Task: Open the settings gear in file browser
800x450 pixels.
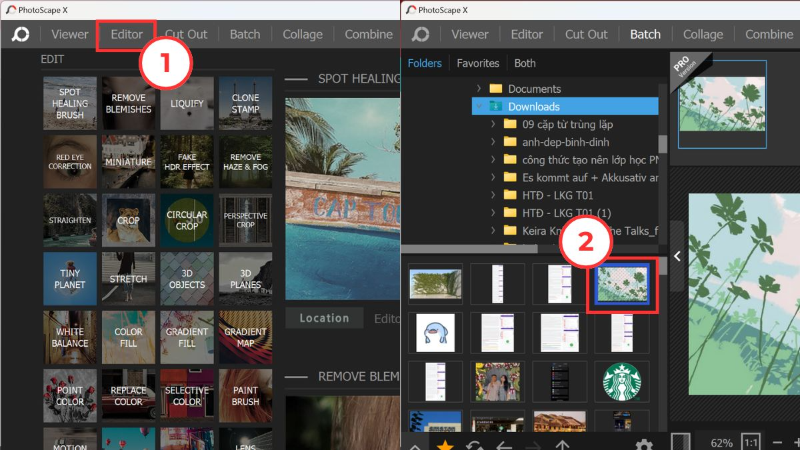Action: [644, 445]
